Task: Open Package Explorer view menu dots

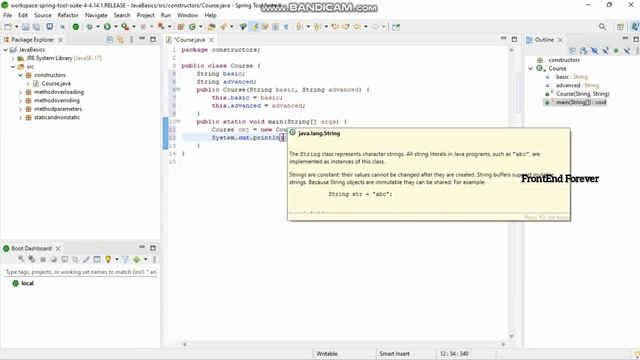Action: 131,40
